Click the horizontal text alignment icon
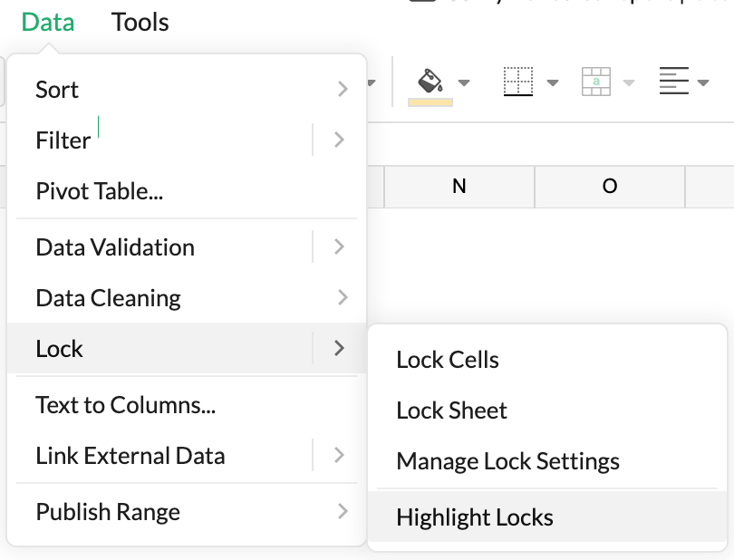The width and height of the screenshot is (734, 560). pos(673,82)
